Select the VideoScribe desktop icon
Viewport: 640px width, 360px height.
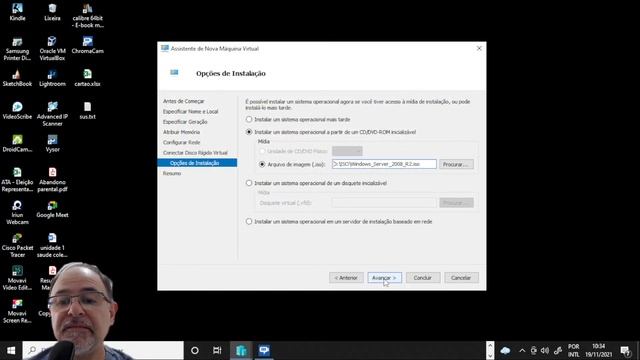click(17, 111)
